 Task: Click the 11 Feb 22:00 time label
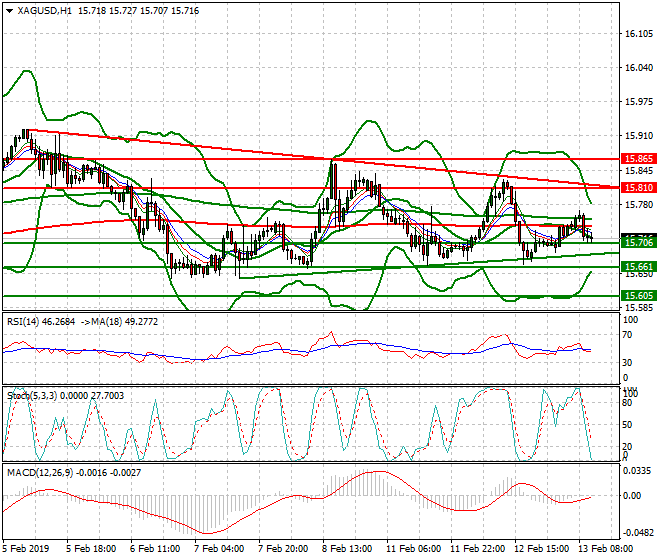477,549
